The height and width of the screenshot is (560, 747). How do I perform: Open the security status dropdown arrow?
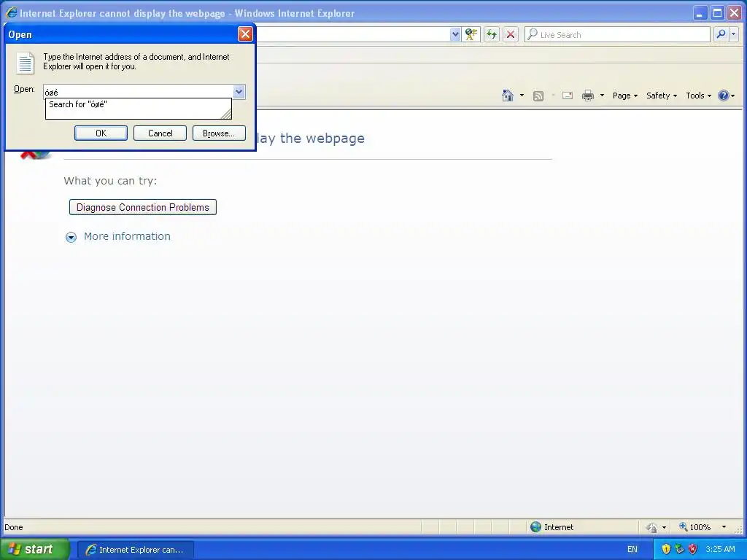click(664, 527)
